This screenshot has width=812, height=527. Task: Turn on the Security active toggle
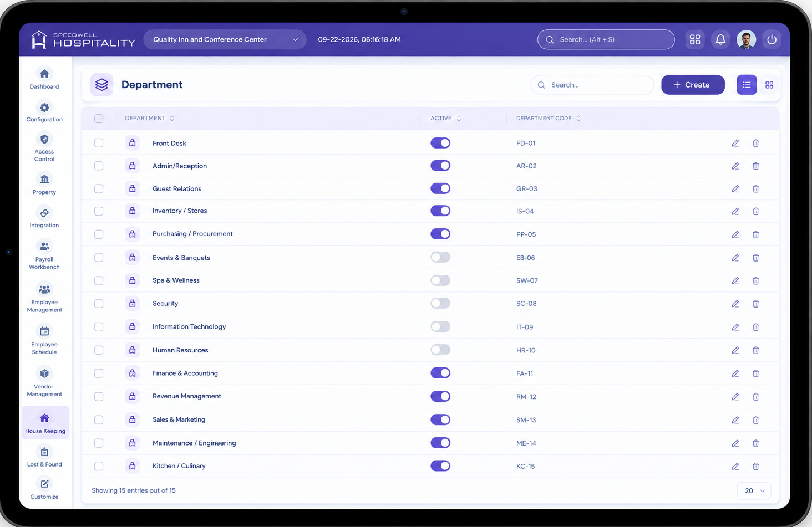tap(440, 303)
